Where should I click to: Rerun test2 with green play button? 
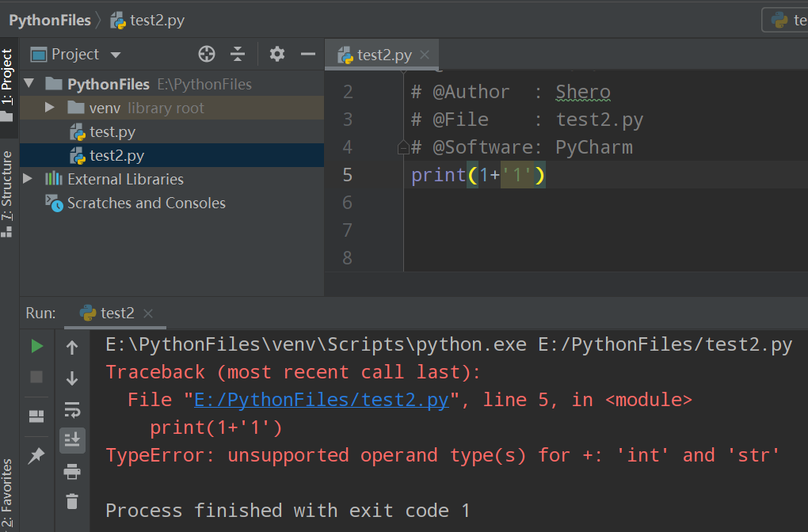(36, 346)
